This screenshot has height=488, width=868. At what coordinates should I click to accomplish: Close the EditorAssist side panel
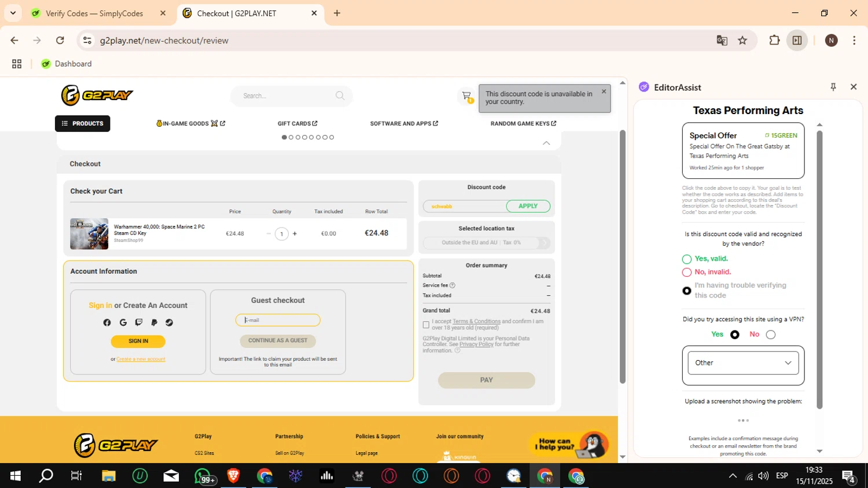point(854,87)
